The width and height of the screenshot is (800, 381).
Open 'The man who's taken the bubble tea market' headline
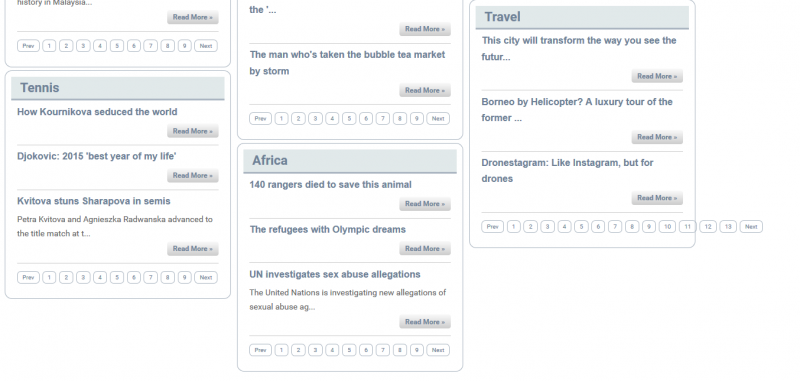[x=347, y=63]
